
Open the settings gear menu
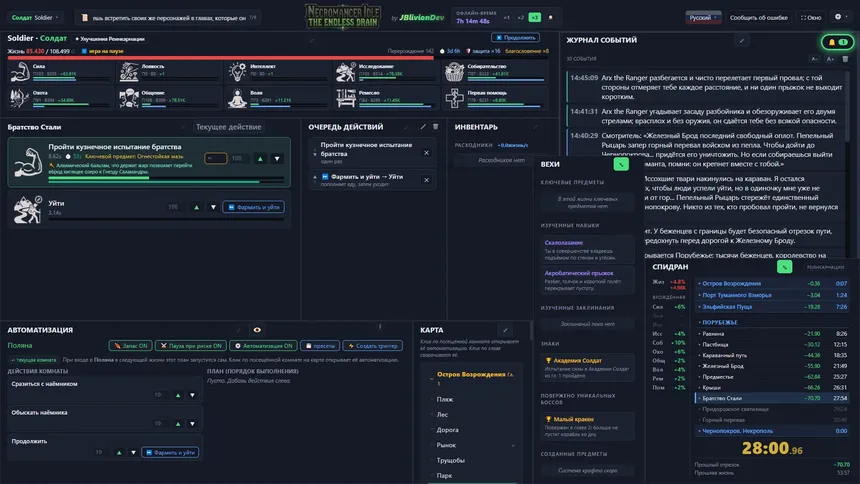[838, 17]
